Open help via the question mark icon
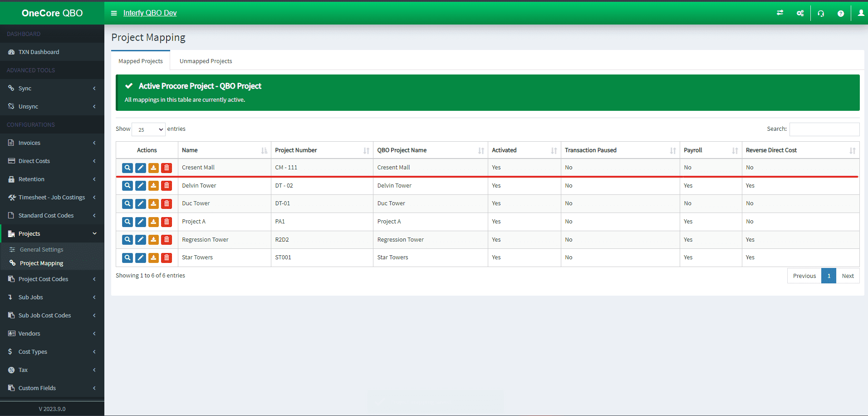The height and width of the screenshot is (416, 868). 840,13
